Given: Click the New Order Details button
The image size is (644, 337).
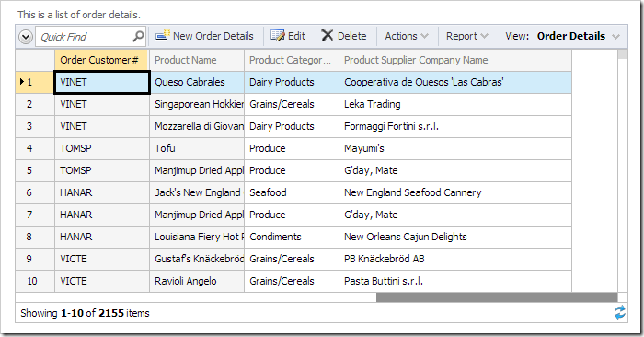Looking at the screenshot, I should tap(204, 36).
